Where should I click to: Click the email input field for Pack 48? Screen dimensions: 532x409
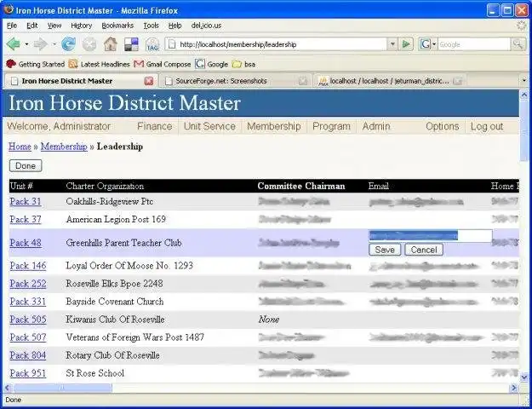[430, 236]
